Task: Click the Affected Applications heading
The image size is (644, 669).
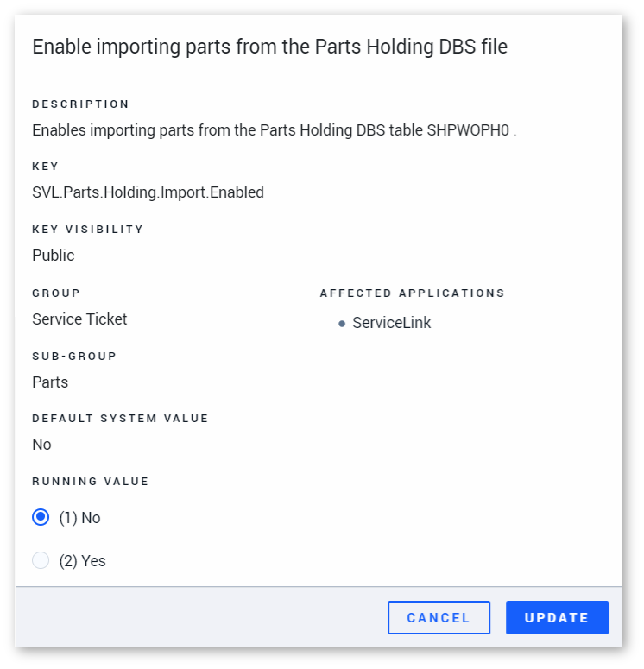Action: point(413,293)
